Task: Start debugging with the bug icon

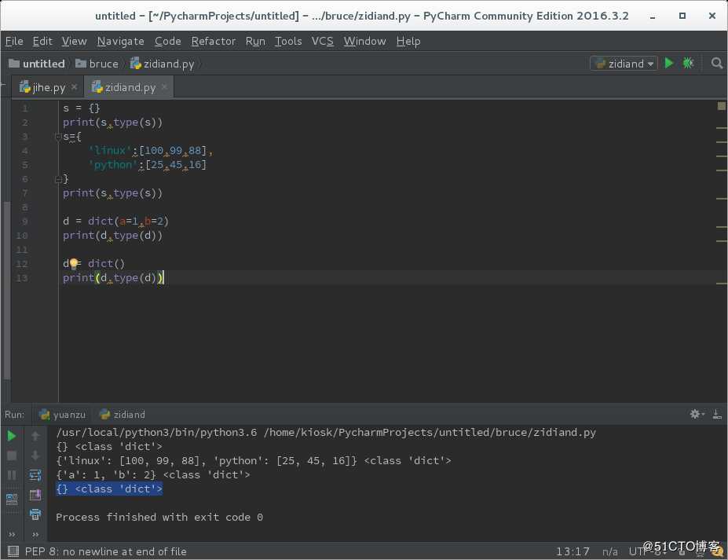Action: coord(688,63)
